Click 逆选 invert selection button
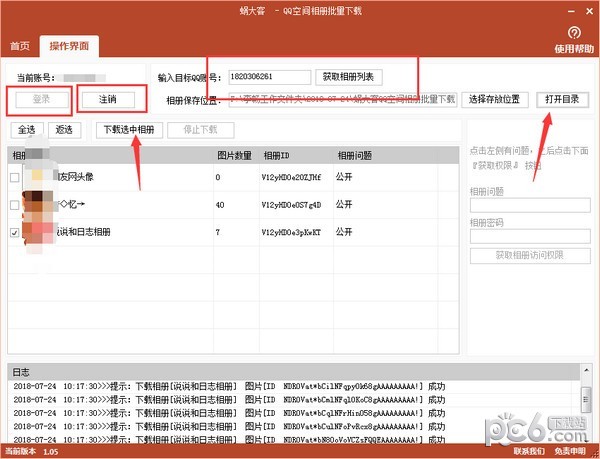Image resolution: width=600 pixels, height=459 pixels. click(64, 130)
